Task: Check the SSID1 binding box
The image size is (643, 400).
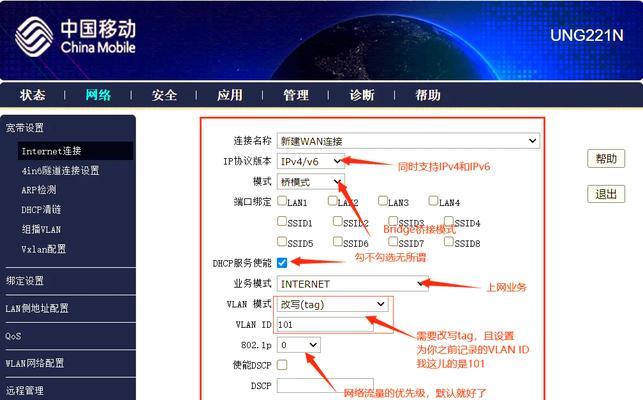Action: coord(282,221)
